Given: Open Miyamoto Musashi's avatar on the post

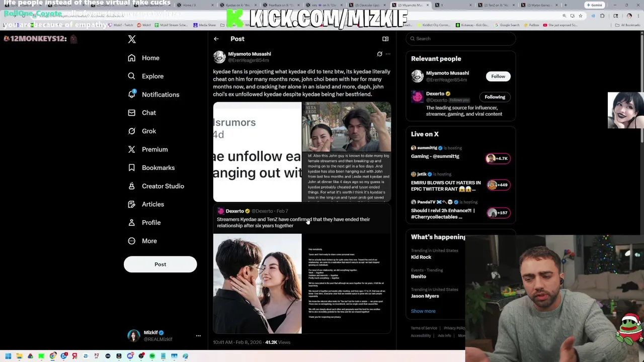Looking at the screenshot, I should click(x=219, y=57).
